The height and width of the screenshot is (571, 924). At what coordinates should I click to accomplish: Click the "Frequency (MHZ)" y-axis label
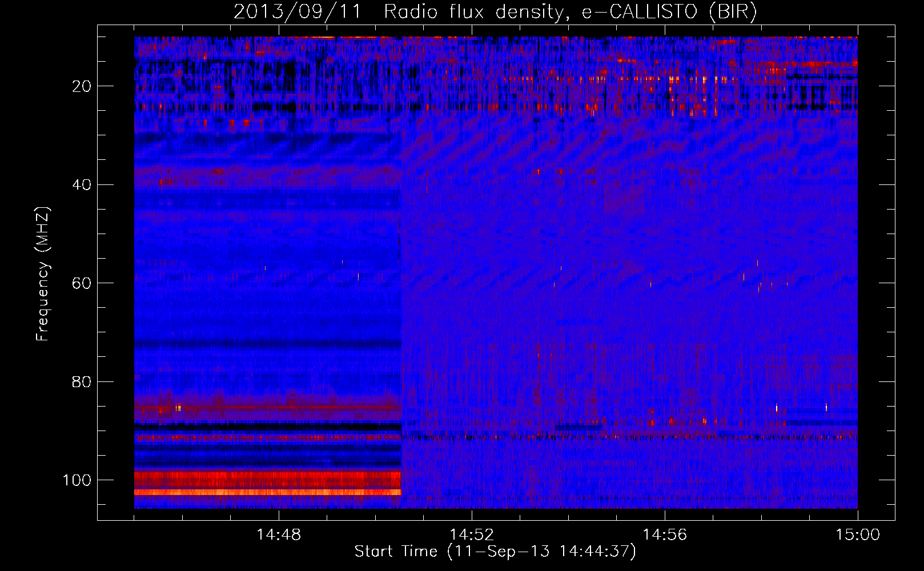click(x=43, y=274)
